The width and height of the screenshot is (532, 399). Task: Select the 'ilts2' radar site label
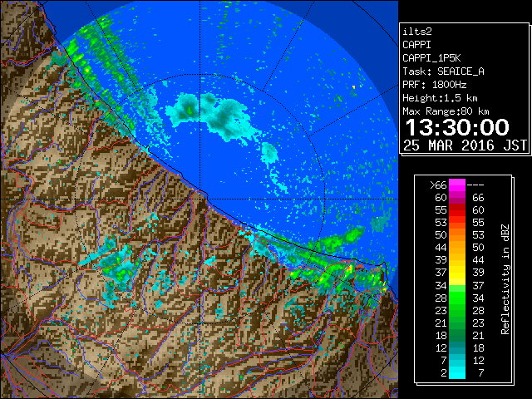point(417,32)
